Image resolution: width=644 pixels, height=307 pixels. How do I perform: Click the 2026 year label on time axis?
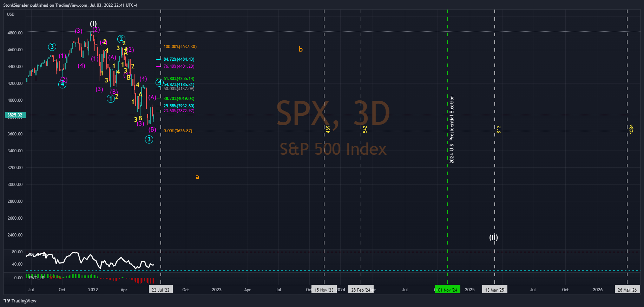598,290
